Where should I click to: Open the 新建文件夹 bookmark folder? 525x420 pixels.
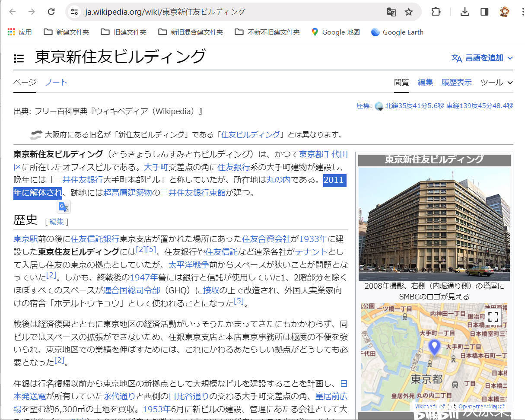[x=67, y=32]
